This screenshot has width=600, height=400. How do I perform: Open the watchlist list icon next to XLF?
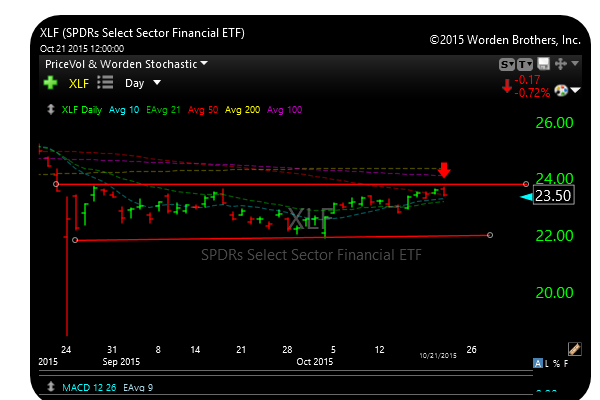click(105, 82)
